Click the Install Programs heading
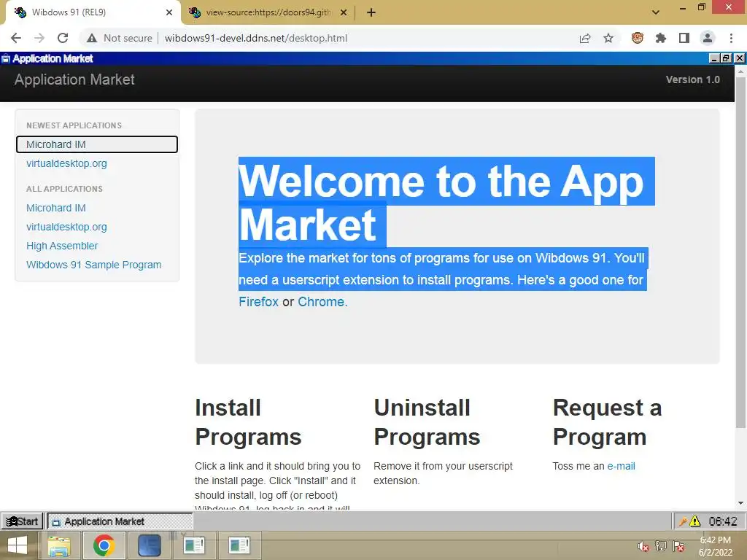 [248, 422]
